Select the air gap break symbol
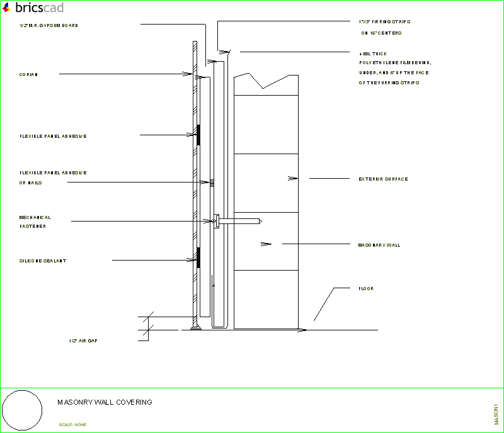Screen dimensions: 504x433 click(x=148, y=318)
